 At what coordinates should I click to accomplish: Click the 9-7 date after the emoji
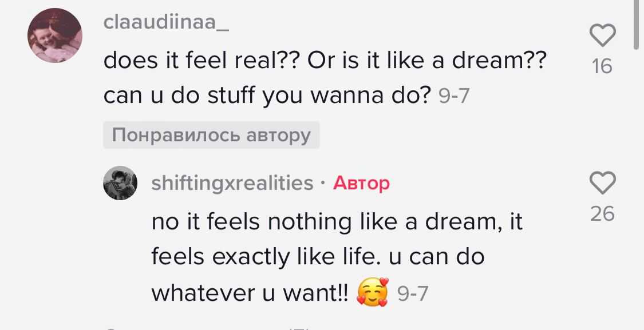pos(412,294)
